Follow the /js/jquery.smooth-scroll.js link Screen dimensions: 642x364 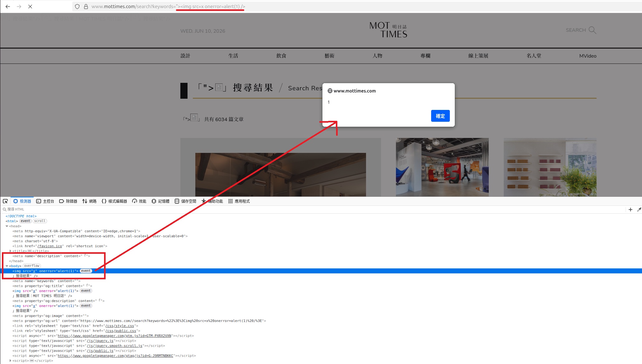click(x=115, y=346)
